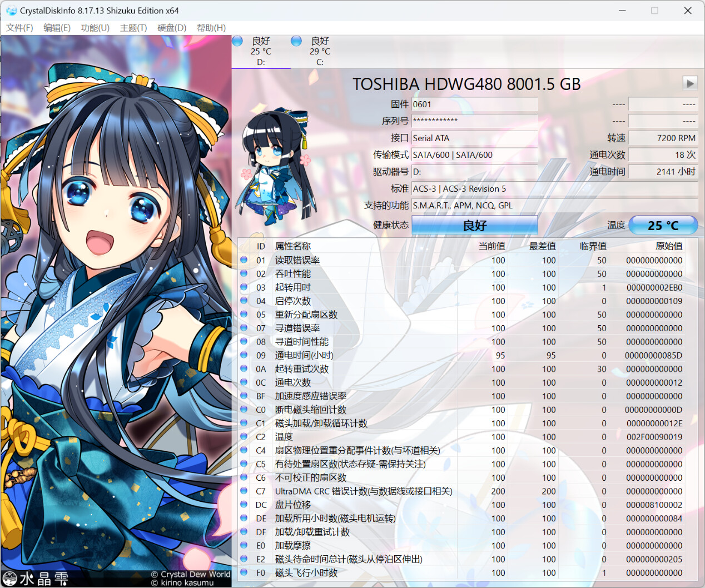
Task: Open the 帮助(H) menu
Action: (211, 28)
